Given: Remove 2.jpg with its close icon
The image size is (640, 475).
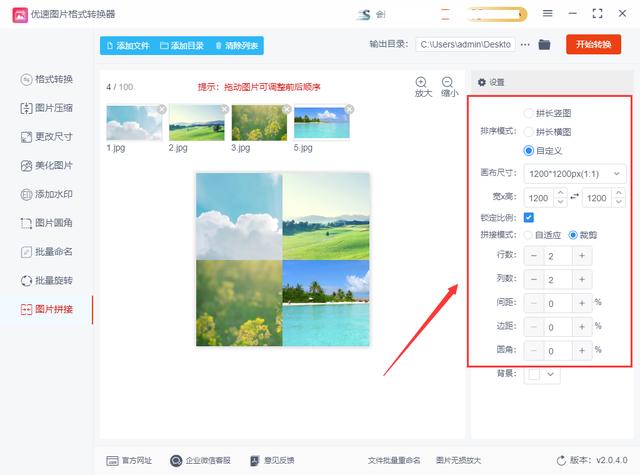Looking at the screenshot, I should (224, 109).
